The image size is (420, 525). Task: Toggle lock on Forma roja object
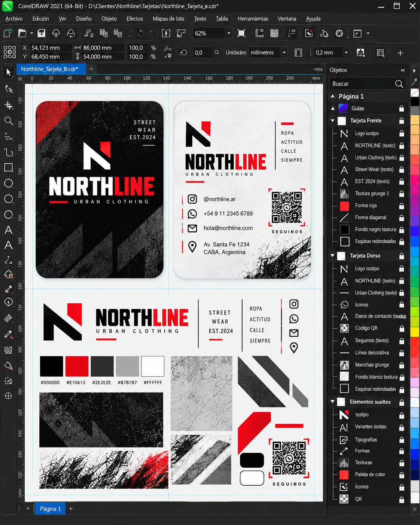point(401,206)
